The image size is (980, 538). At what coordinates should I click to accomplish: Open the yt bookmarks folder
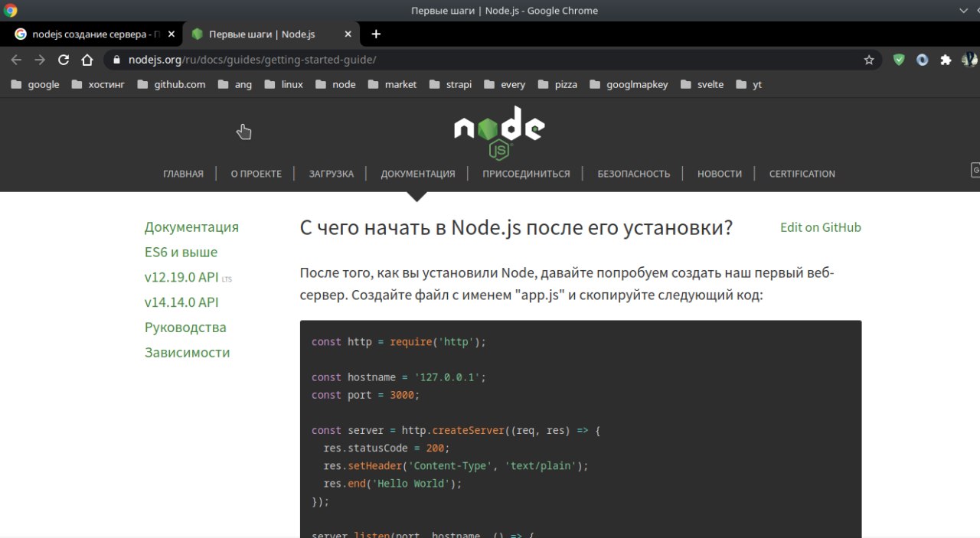749,84
